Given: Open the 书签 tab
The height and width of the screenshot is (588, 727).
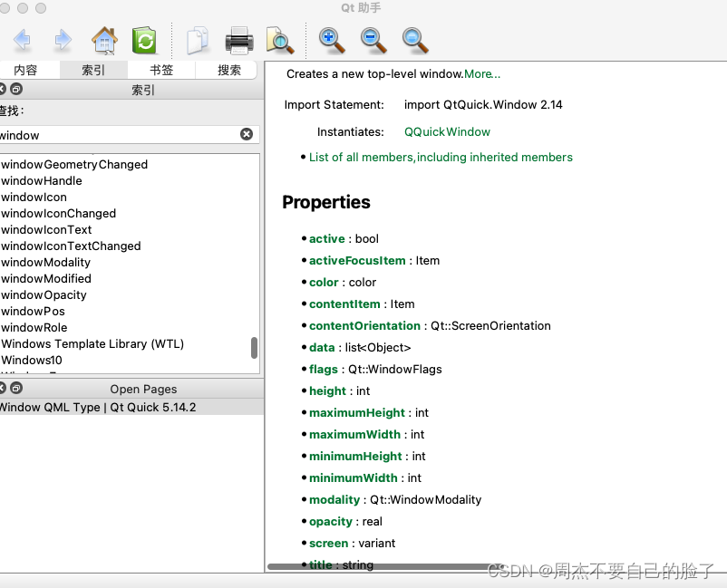Looking at the screenshot, I should point(160,69).
